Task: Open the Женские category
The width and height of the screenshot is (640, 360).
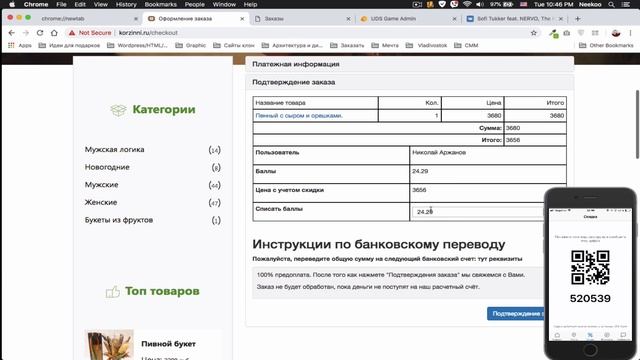Action: click(101, 202)
